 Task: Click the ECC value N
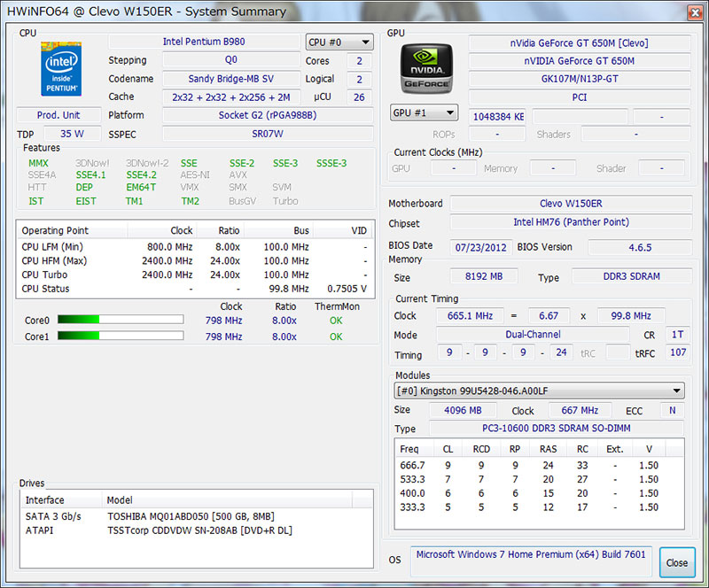(673, 410)
